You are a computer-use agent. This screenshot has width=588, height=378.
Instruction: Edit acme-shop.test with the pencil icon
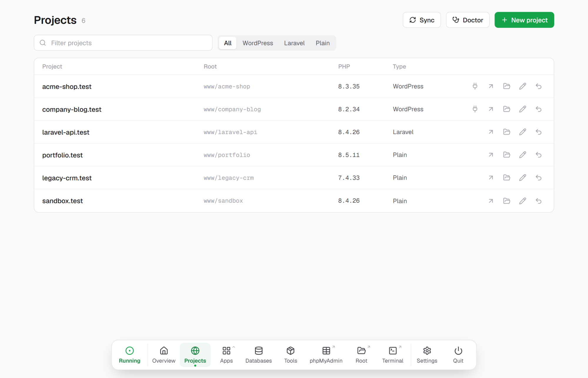522,86
